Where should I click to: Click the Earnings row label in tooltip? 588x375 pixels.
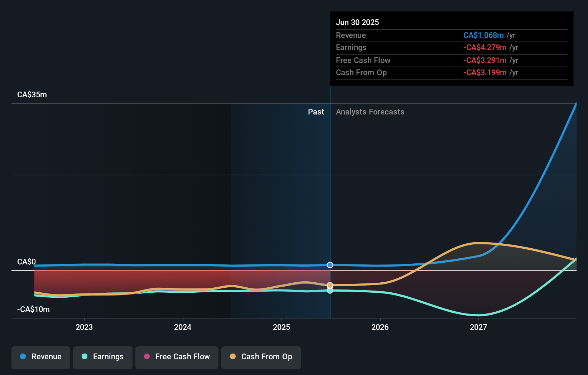[351, 47]
